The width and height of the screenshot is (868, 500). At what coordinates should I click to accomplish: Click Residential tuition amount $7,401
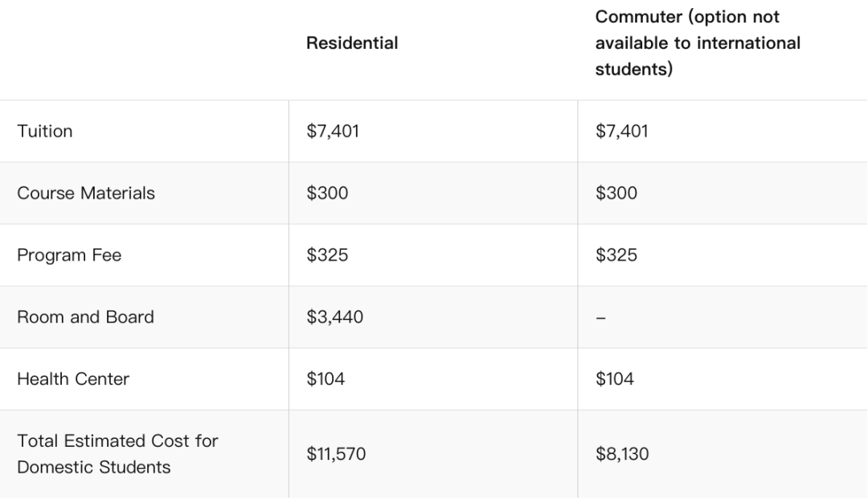click(333, 131)
